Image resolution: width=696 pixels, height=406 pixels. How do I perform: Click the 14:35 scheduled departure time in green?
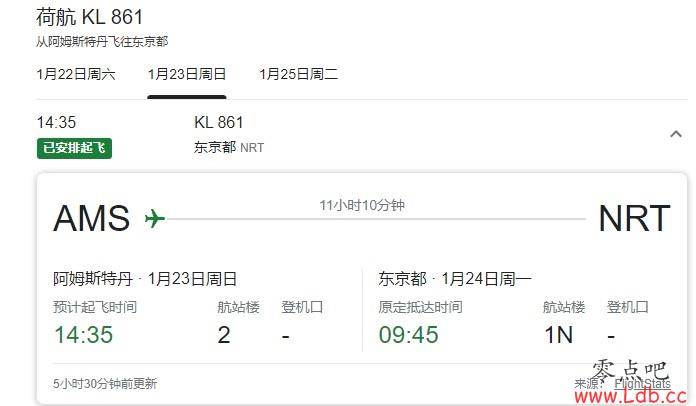(83, 335)
